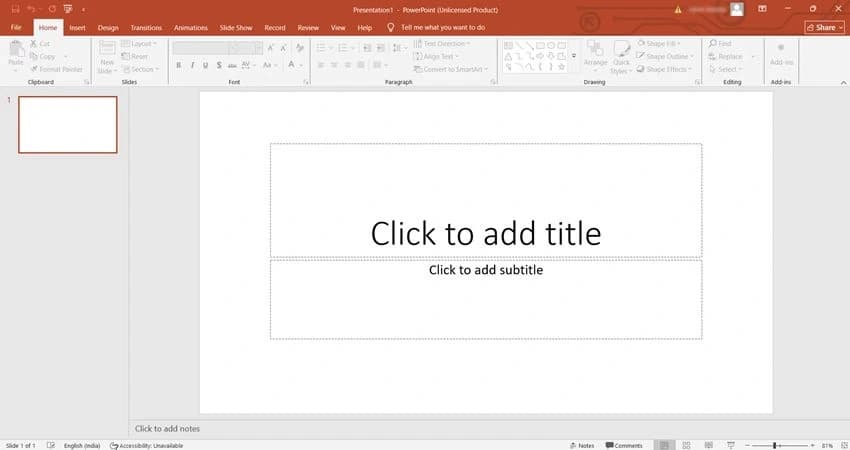Screen dimensions: 850x450
Task: Open the Shape Outline dropdown
Action: 665,56
